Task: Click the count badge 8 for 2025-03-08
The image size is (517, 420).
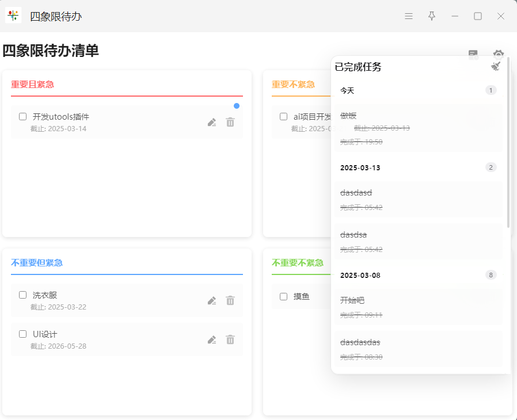Action: coord(491,275)
